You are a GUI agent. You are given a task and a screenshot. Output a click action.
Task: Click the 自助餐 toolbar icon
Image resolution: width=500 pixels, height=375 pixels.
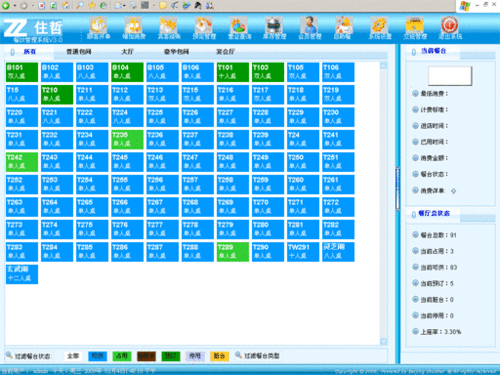click(x=343, y=28)
